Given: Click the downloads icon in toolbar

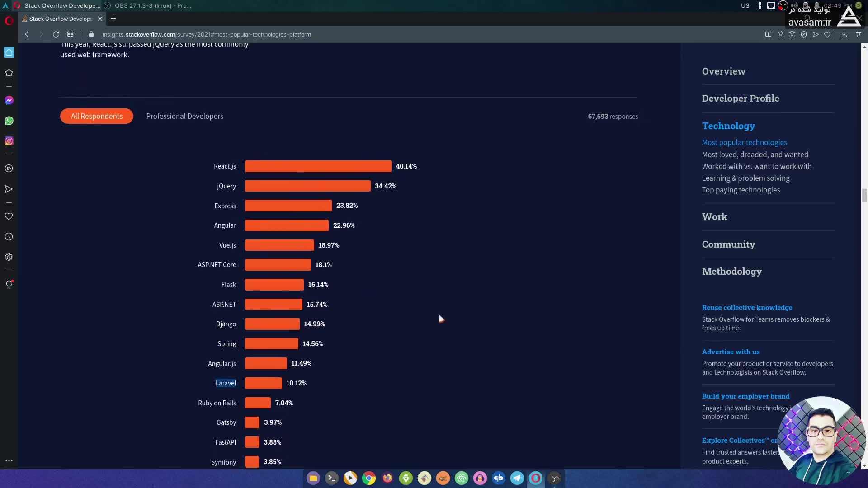Looking at the screenshot, I should pos(844,34).
